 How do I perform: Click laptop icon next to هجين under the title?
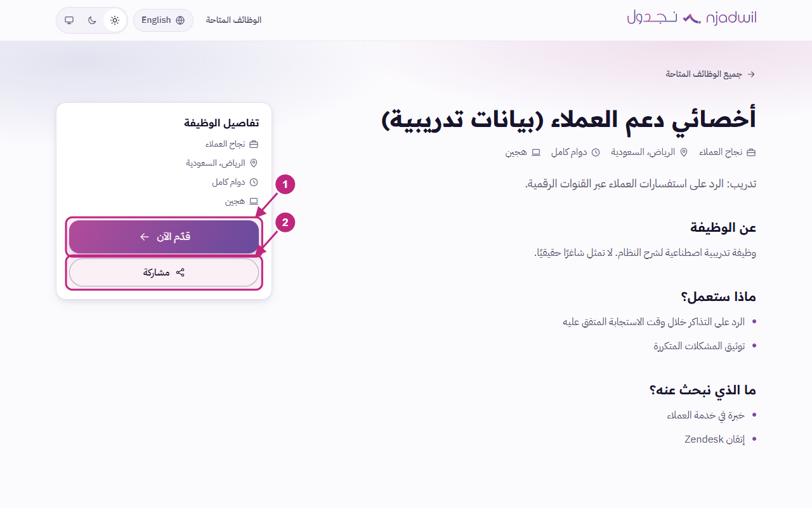click(x=536, y=152)
